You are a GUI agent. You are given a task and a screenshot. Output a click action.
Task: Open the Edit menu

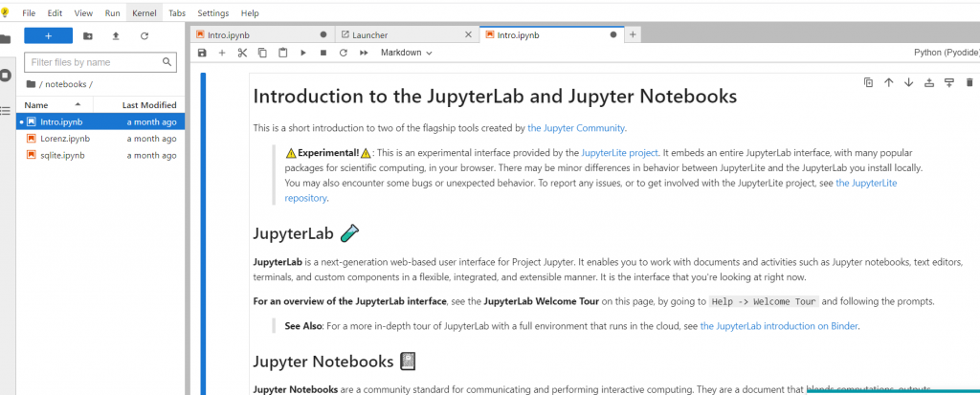[55, 13]
